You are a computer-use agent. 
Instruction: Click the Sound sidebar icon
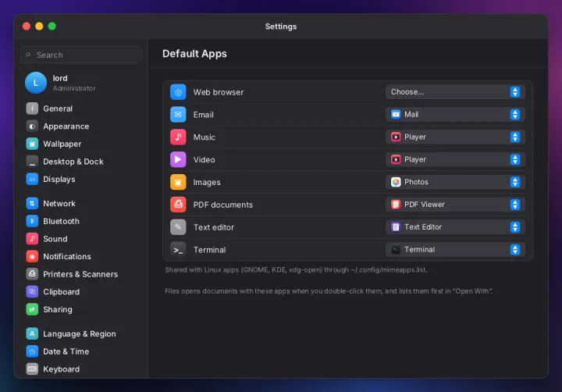click(32, 238)
